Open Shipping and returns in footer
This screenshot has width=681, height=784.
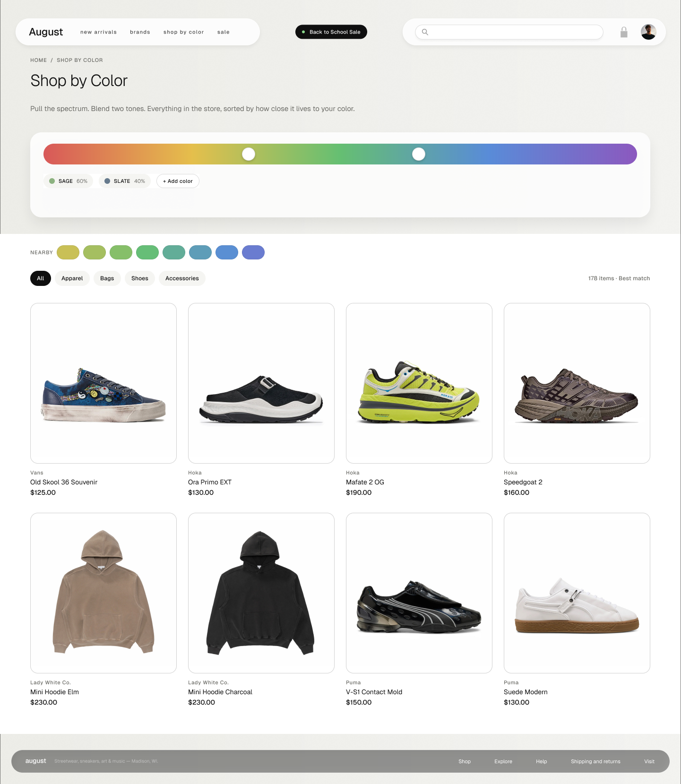(x=595, y=761)
